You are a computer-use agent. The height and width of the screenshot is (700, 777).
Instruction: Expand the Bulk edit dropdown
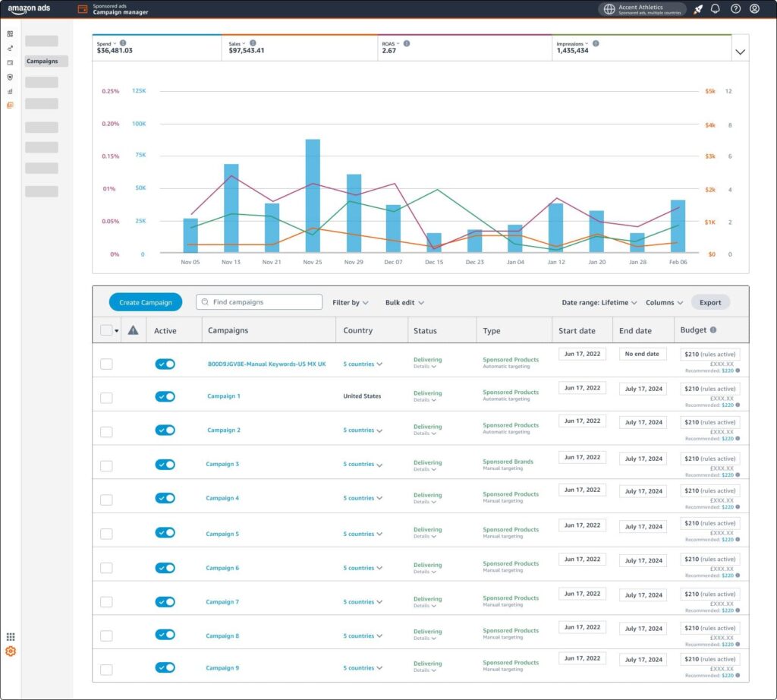point(404,302)
